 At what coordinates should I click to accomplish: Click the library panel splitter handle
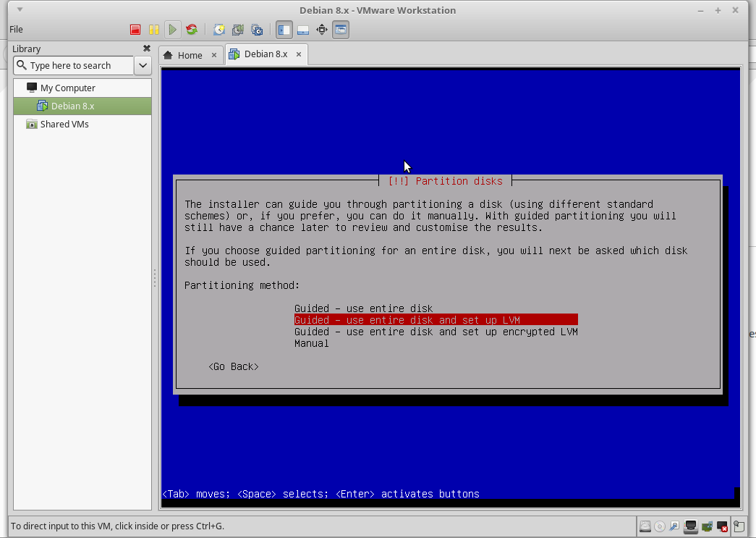[155, 278]
